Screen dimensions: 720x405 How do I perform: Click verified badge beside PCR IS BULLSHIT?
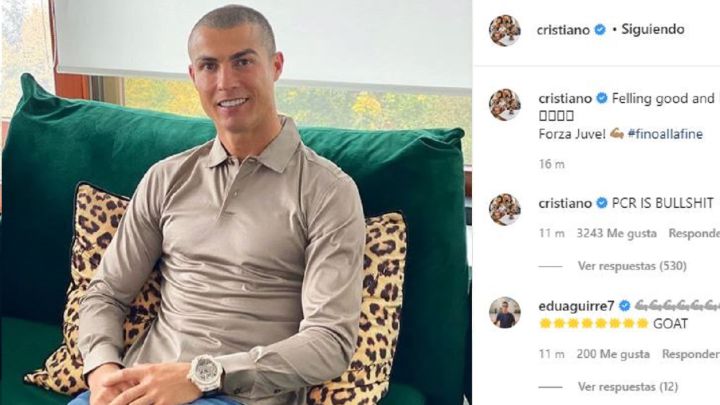pos(602,203)
